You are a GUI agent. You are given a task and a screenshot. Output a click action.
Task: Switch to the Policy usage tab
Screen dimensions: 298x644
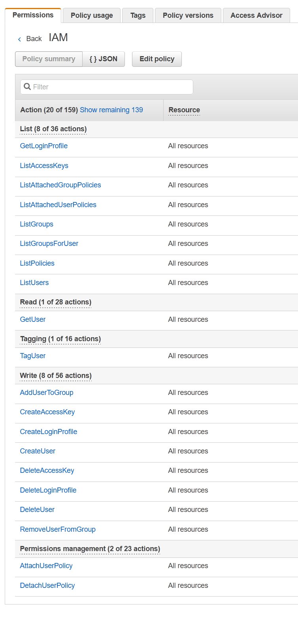(x=91, y=15)
